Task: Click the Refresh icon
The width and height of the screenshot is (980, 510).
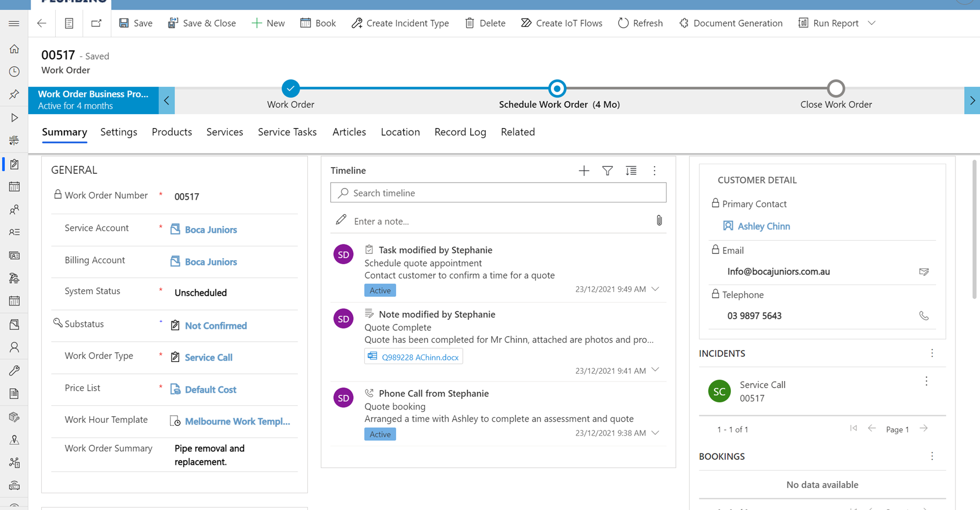Action: (x=623, y=23)
